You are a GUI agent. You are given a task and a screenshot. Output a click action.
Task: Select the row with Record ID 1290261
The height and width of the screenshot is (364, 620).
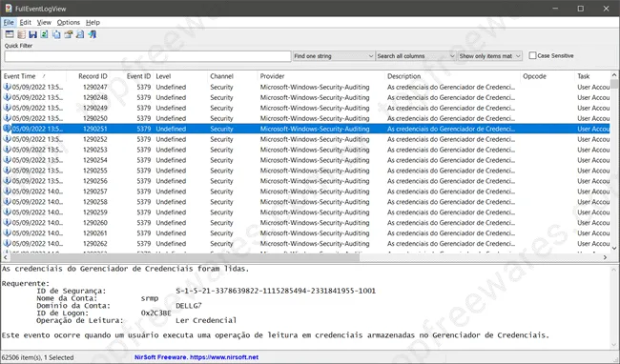pos(306,233)
